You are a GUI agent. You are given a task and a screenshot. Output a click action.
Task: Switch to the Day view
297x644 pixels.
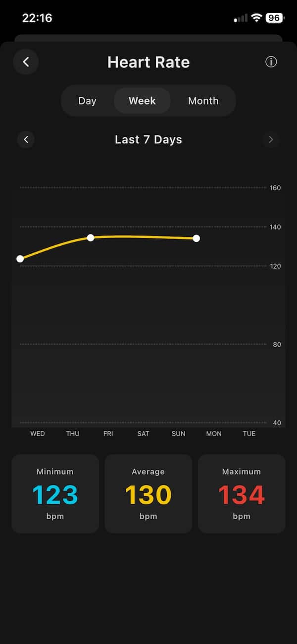click(87, 101)
